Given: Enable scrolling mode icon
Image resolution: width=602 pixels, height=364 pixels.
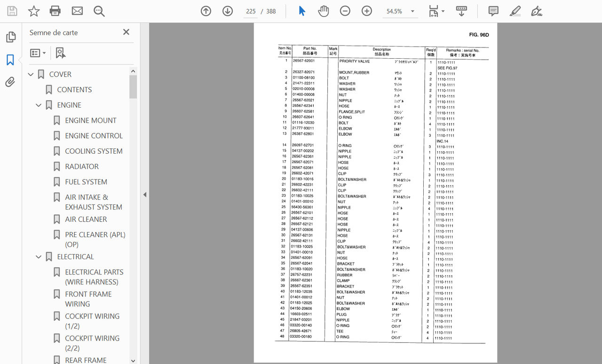Looking at the screenshot, I should point(461,11).
